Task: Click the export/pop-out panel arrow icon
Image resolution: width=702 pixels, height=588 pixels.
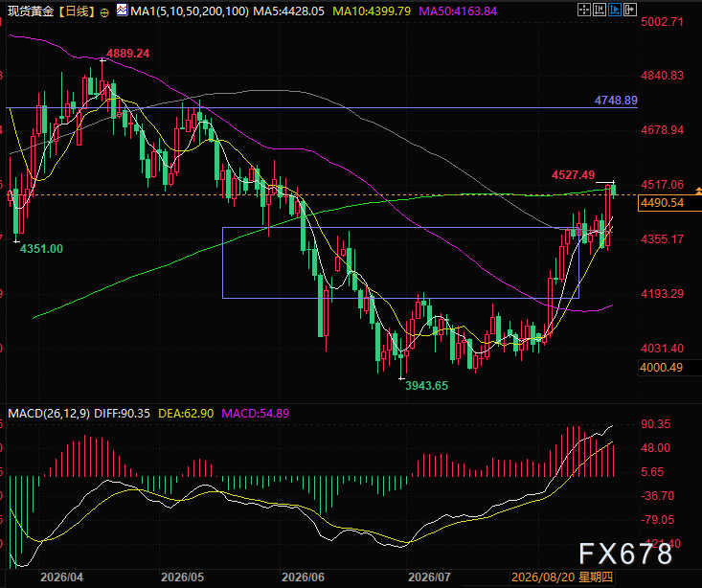Action: (630, 10)
